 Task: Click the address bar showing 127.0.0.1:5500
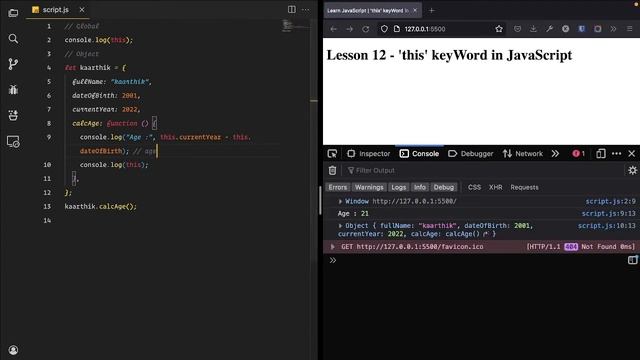tap(440, 29)
